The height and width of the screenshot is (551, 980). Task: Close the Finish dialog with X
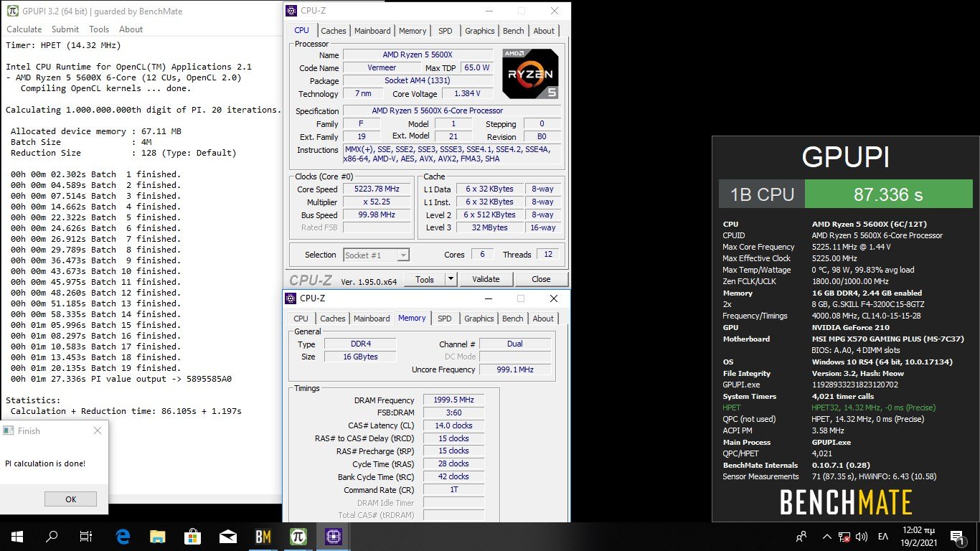click(98, 431)
